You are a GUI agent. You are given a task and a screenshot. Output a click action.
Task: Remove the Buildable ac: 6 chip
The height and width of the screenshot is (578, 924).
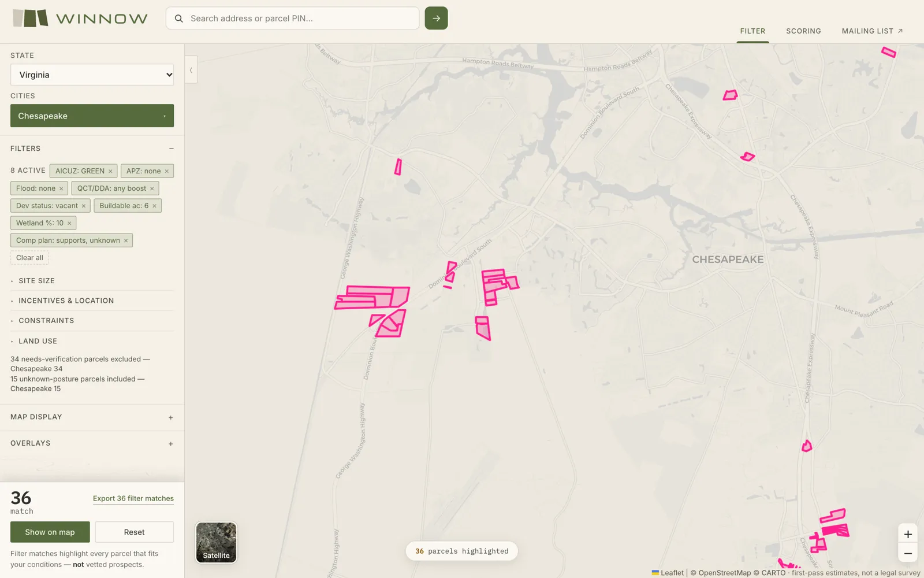pyautogui.click(x=154, y=206)
